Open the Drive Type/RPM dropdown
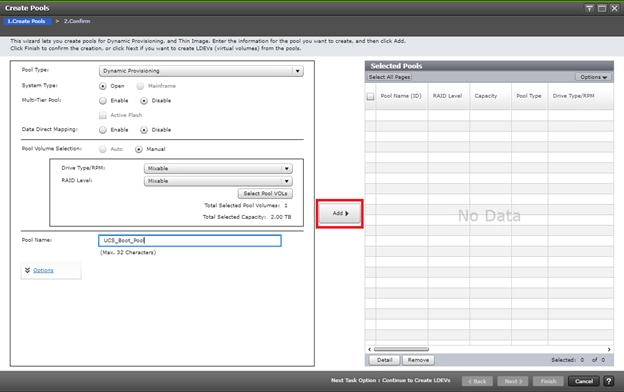 (218, 168)
